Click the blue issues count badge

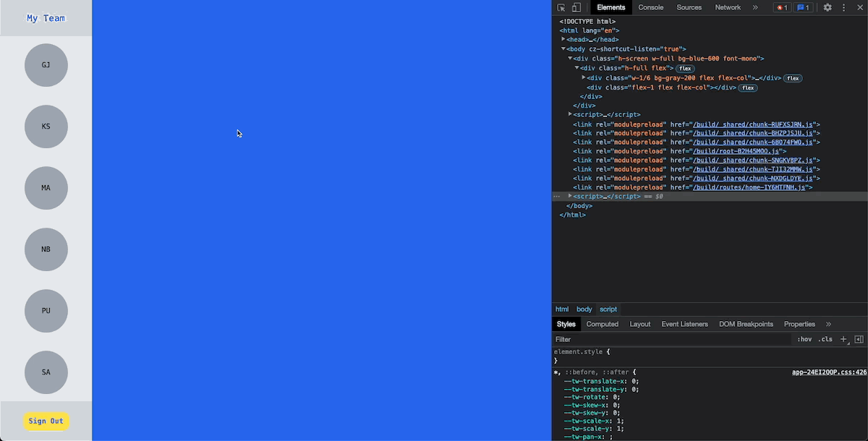point(803,7)
